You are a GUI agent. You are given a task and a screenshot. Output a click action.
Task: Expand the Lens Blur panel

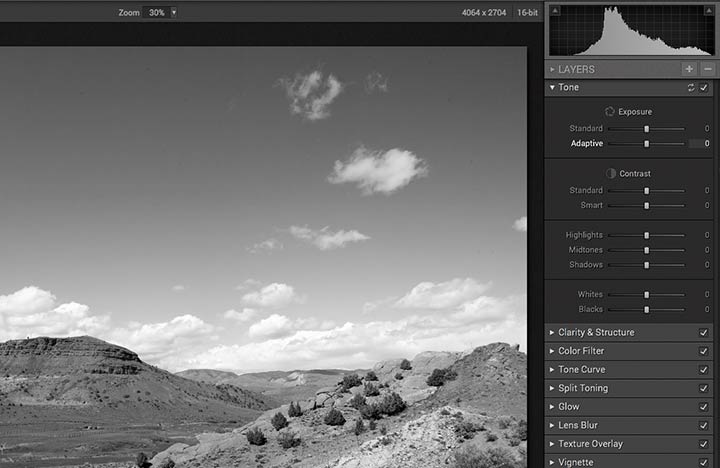click(552, 425)
